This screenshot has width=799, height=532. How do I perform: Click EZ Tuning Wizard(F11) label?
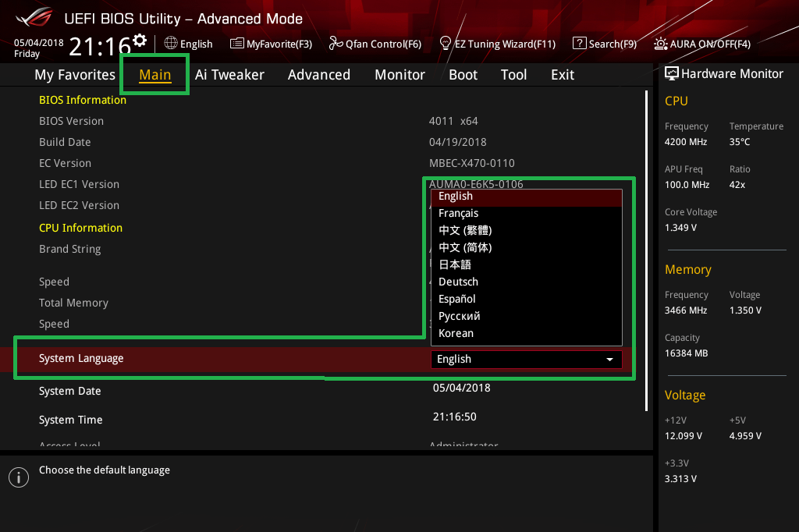click(505, 44)
